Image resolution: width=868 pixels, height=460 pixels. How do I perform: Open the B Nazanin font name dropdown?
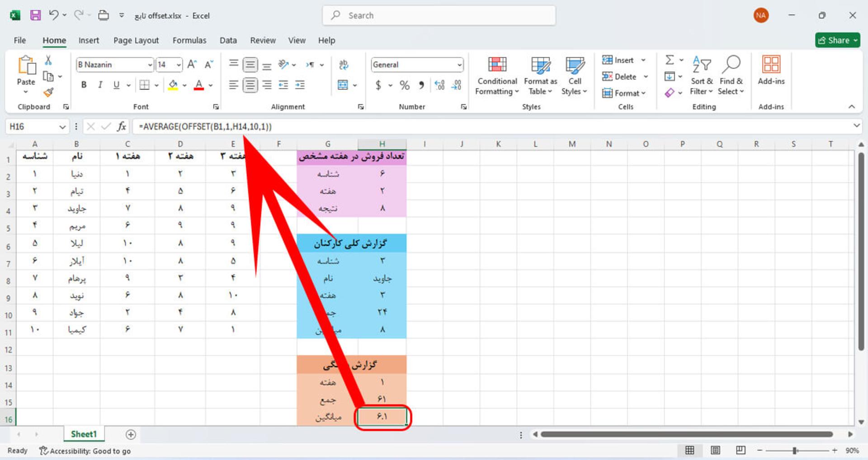tap(150, 65)
